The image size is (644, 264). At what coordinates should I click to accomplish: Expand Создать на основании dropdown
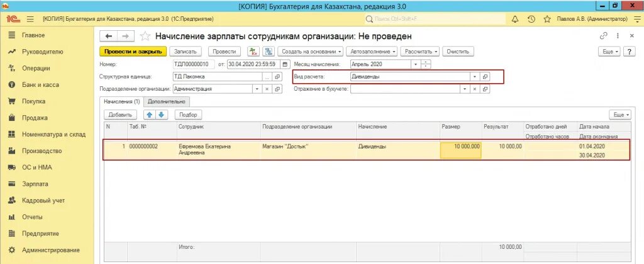(x=311, y=52)
